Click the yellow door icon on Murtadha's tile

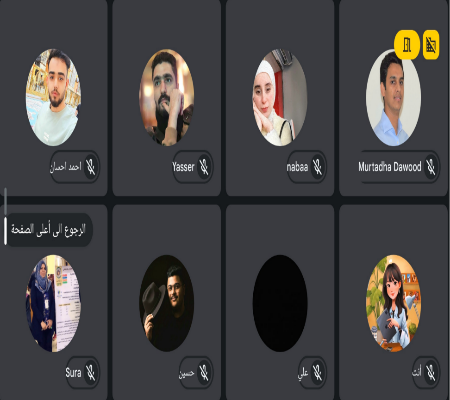[x=407, y=45]
